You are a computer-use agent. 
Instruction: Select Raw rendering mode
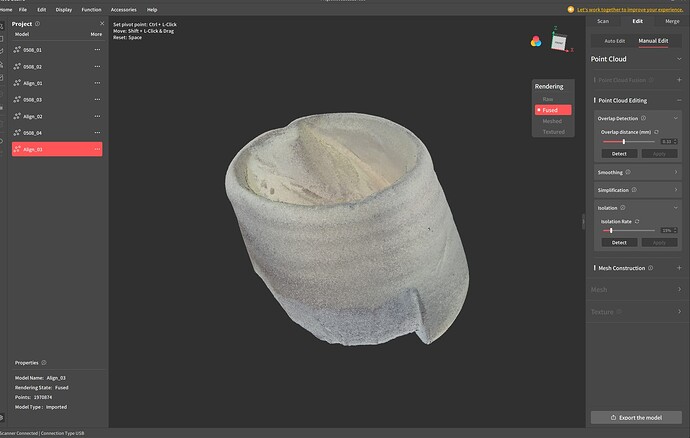click(x=548, y=99)
